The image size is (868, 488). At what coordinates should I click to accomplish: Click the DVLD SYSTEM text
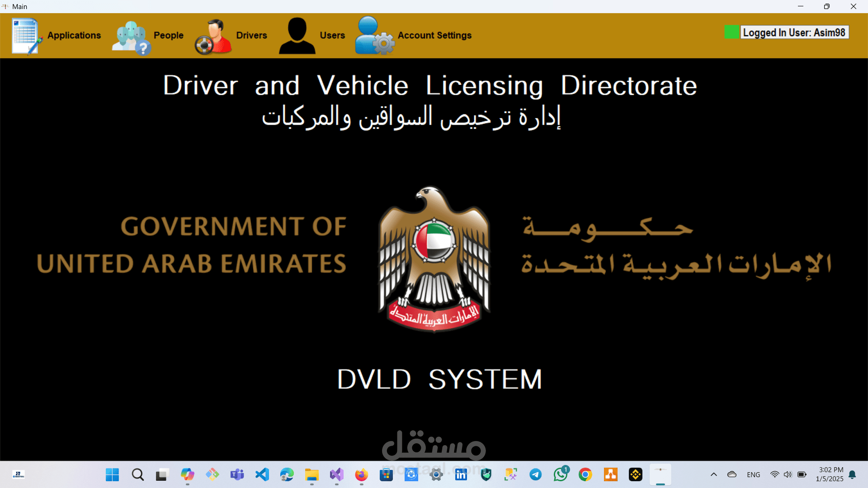click(x=439, y=379)
